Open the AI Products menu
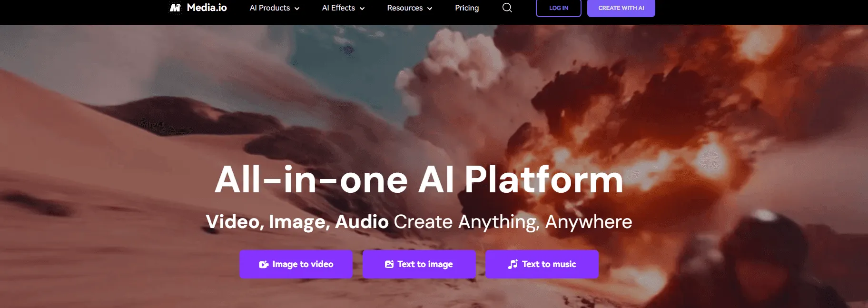This screenshot has height=308, width=868. [275, 8]
